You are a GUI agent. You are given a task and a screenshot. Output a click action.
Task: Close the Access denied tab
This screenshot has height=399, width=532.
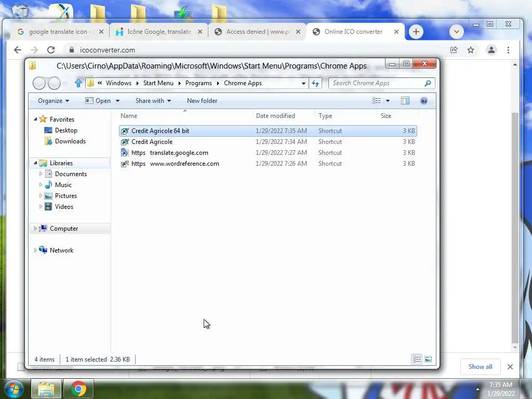point(298,32)
